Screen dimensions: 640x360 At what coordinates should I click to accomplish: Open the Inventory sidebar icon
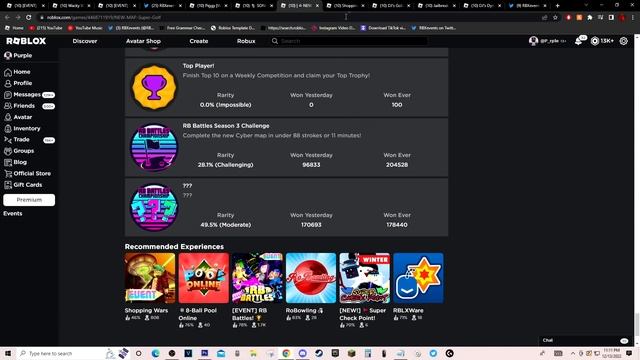click(8, 129)
